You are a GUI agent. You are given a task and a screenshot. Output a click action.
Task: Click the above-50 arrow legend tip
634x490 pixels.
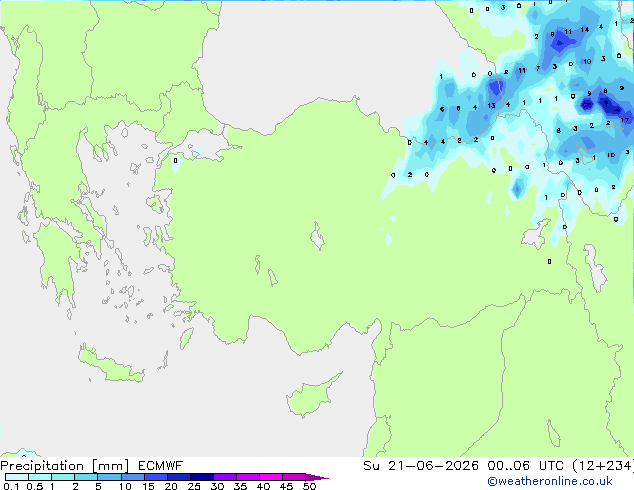tap(317, 477)
